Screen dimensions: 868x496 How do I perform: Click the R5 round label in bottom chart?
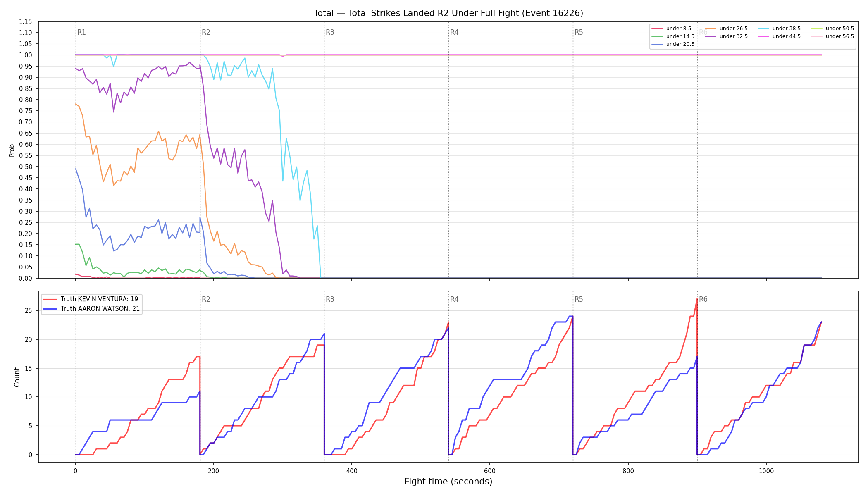(579, 299)
